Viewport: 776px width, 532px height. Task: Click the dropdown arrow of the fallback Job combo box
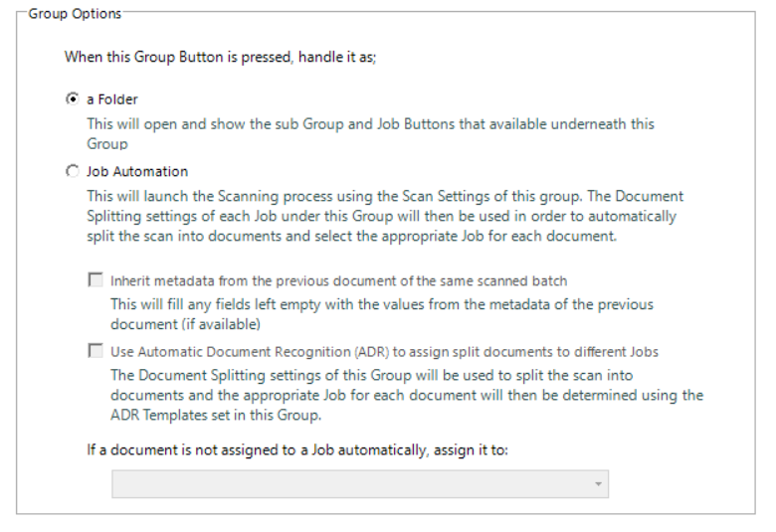[x=599, y=484]
